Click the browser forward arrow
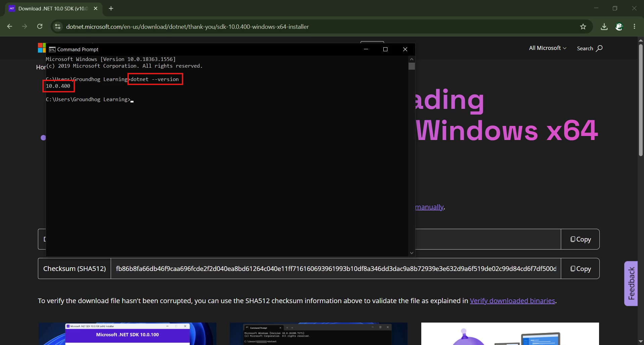Screen dimensions: 644x345 [x=24, y=26]
